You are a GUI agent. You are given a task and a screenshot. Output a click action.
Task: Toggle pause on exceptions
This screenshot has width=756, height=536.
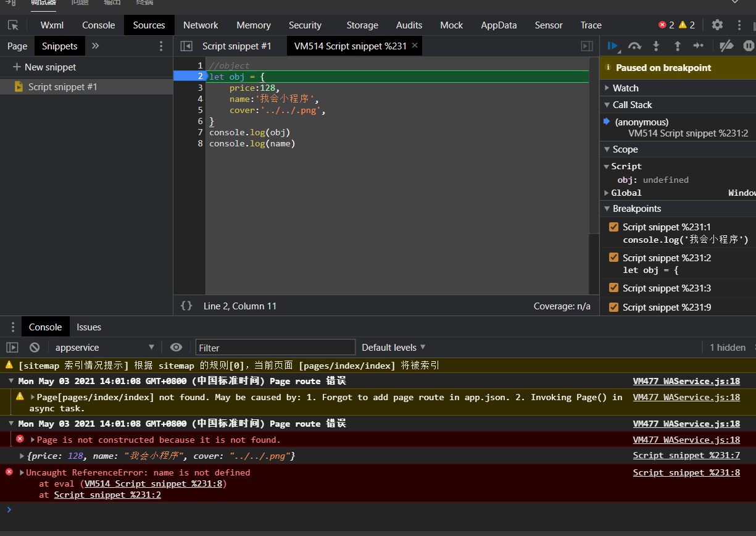(749, 46)
